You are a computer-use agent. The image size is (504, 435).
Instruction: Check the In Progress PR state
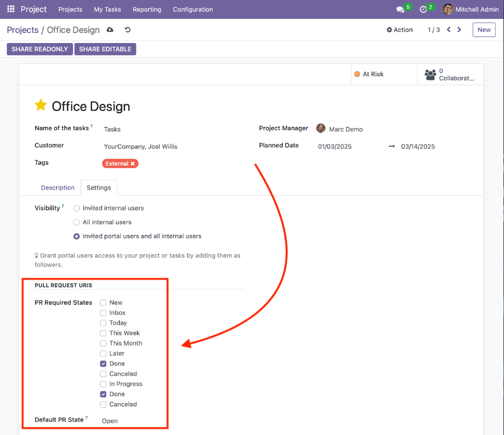[x=103, y=383]
